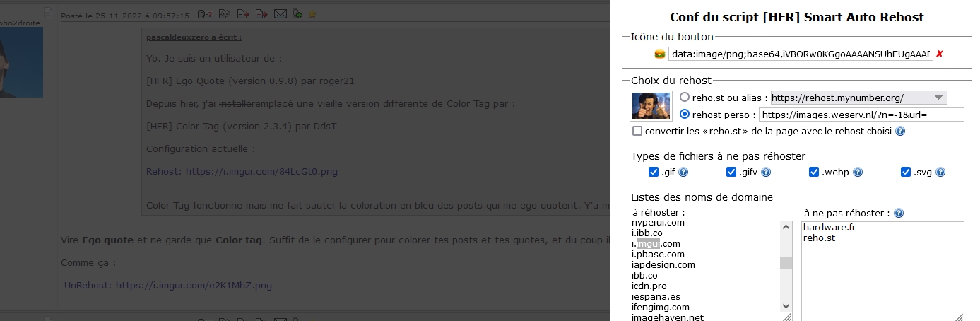Click the red X reset icon
Image resolution: width=980 pixels, height=321 pixels.
click(x=940, y=54)
